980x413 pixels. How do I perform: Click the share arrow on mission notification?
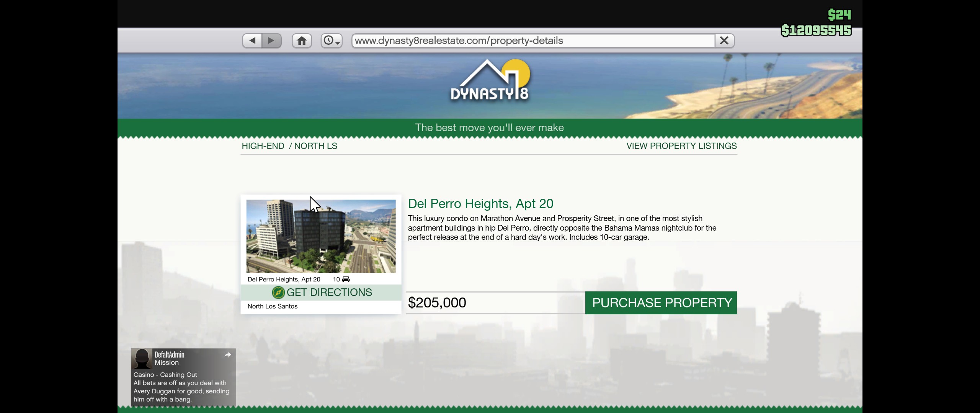tap(228, 355)
